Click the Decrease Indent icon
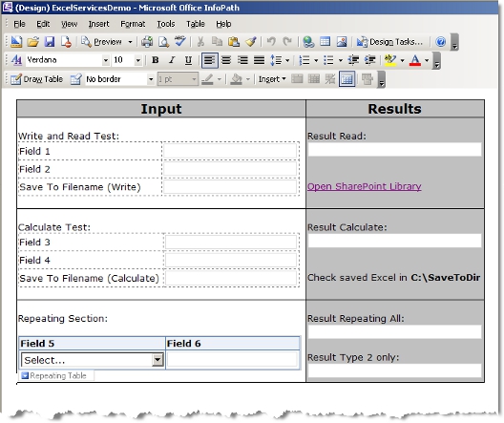The image size is (504, 423). click(353, 60)
